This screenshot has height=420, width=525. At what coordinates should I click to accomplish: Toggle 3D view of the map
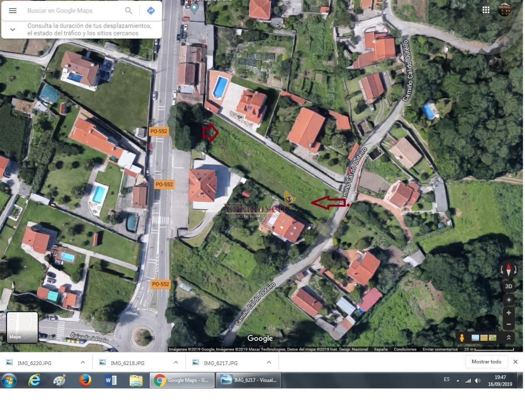pyautogui.click(x=508, y=287)
